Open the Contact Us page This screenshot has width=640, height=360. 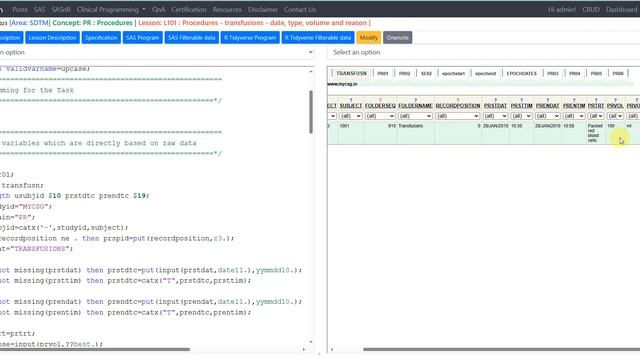300,9
